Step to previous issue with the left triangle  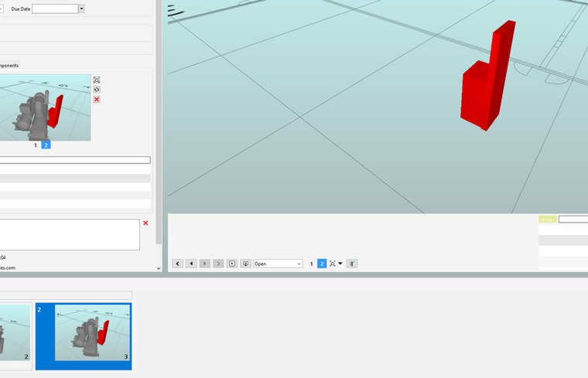tap(191, 264)
